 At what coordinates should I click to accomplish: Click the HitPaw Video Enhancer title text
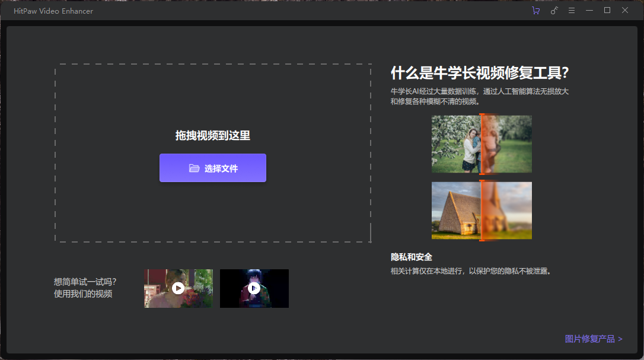click(x=53, y=11)
